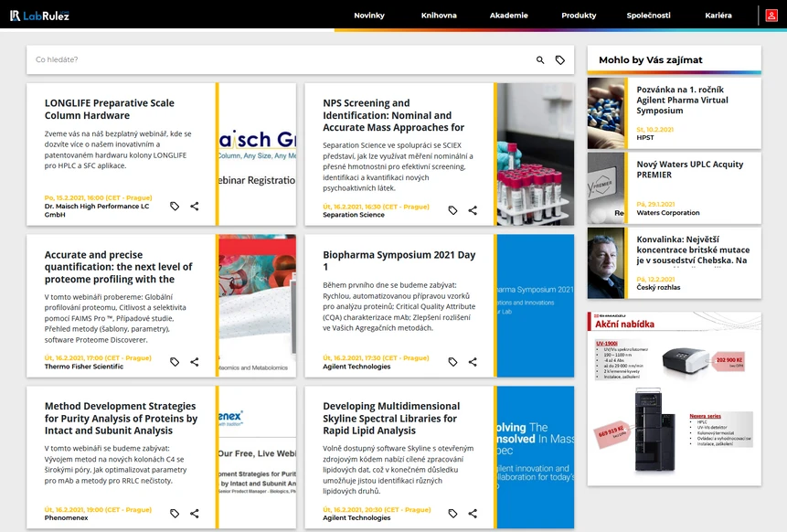787x532 pixels.
Task: Tag the Developing Multidimensional Skyline webinar
Action: pos(452,514)
